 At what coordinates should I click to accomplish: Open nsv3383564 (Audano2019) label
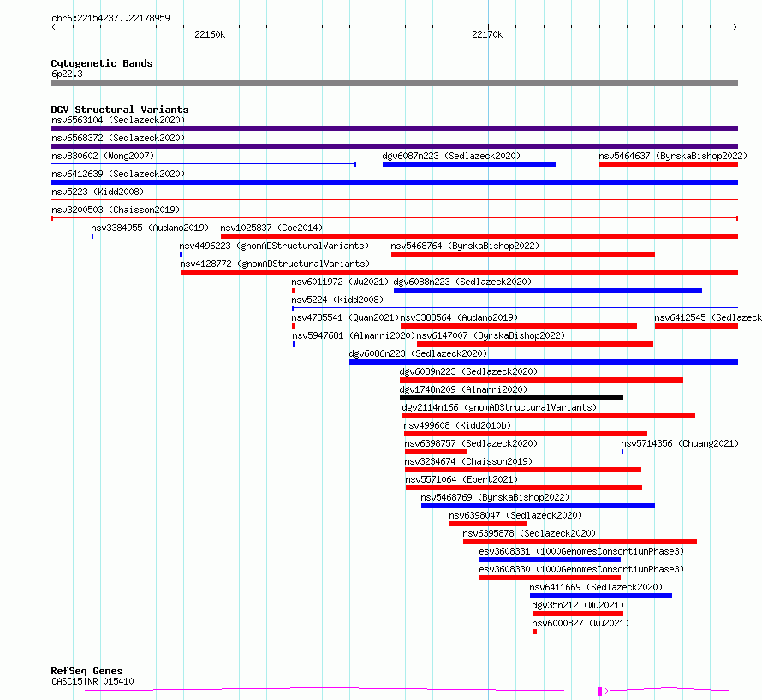[459, 317]
